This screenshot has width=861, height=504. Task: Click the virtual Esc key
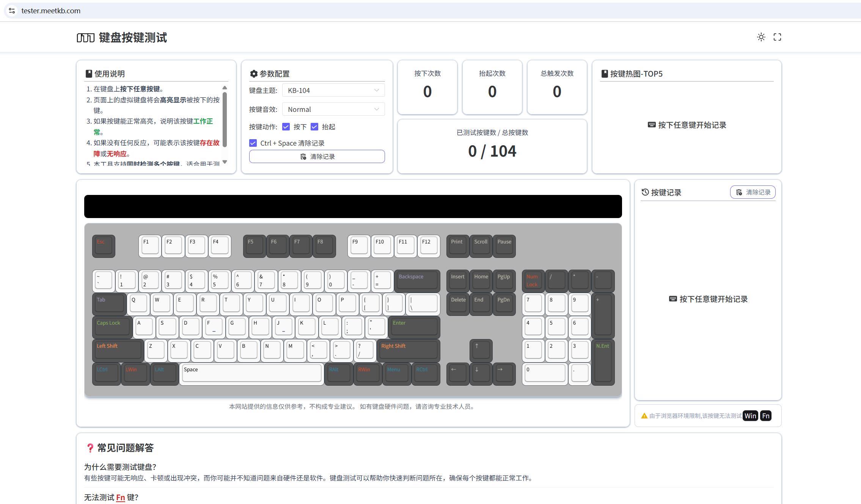pyautogui.click(x=104, y=246)
